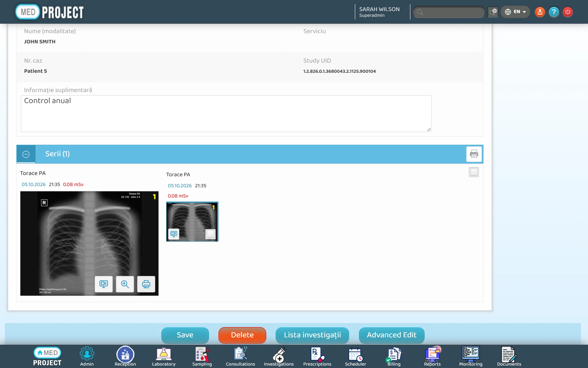Image resolution: width=588 pixels, height=368 pixels.
Task: Click the red Delete button
Action: click(242, 335)
